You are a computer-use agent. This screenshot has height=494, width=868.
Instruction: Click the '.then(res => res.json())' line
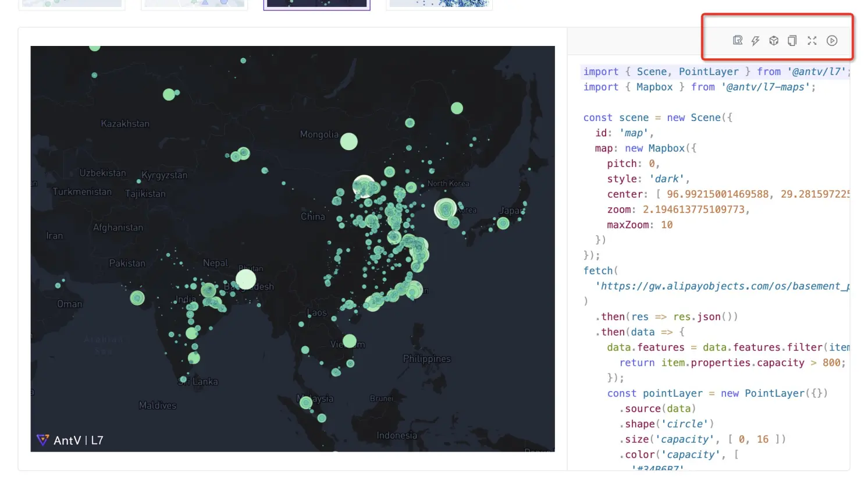(667, 317)
